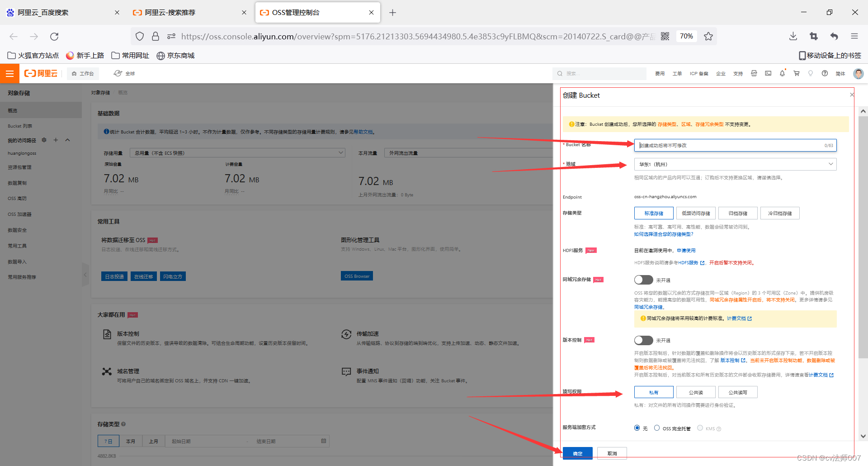The width and height of the screenshot is (868, 466).
Task: Click the panel scrollbar up arrow
Action: [x=863, y=111]
